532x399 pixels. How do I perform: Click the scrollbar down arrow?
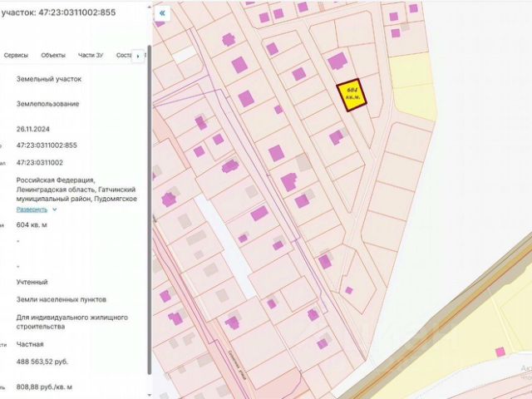click(x=150, y=396)
